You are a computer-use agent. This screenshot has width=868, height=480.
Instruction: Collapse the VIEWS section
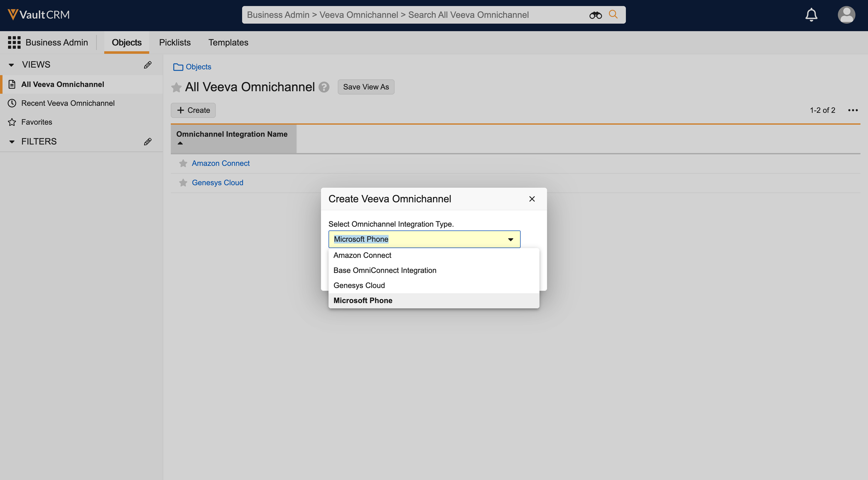click(x=11, y=65)
